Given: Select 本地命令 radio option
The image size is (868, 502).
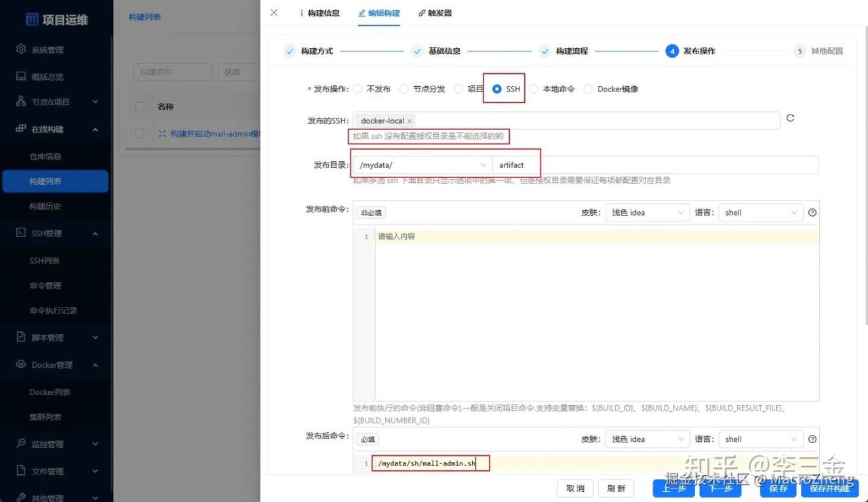Looking at the screenshot, I should 534,89.
